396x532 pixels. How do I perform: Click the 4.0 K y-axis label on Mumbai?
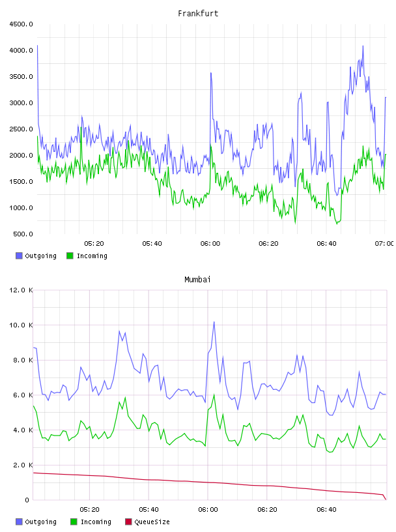23,430
